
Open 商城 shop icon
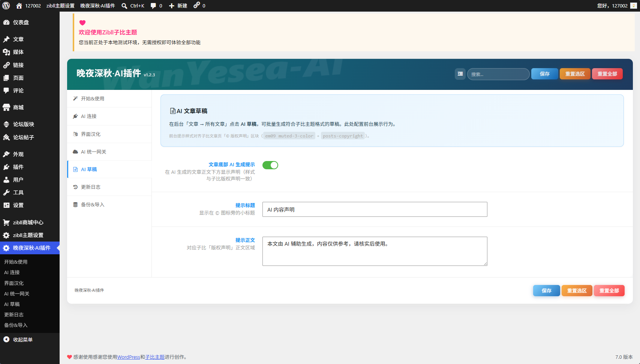pos(6,107)
